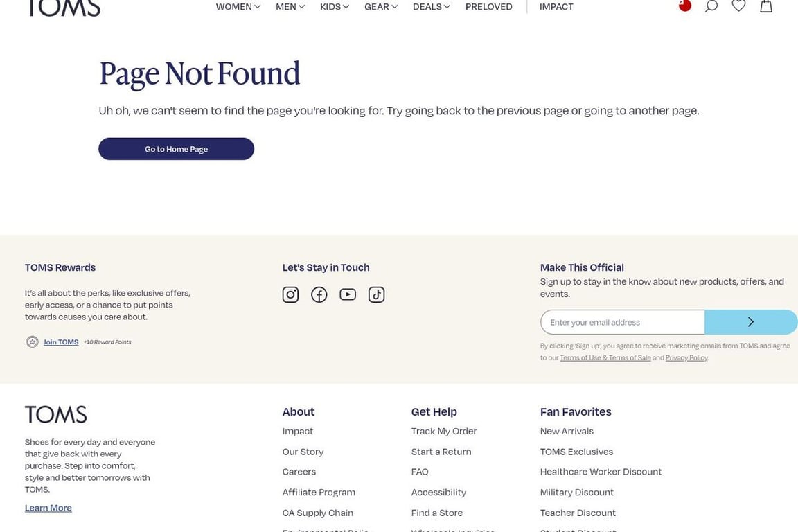
Task: Submit email with the blue arrow button
Action: click(x=751, y=321)
